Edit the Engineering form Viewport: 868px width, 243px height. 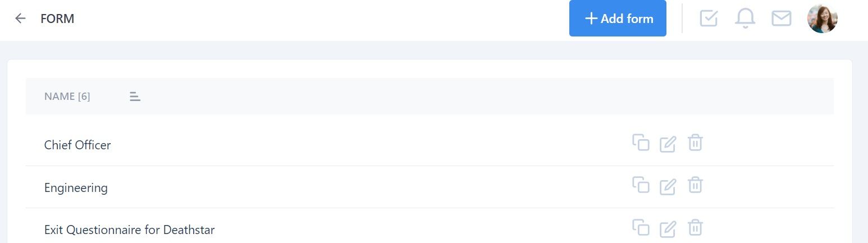(668, 186)
